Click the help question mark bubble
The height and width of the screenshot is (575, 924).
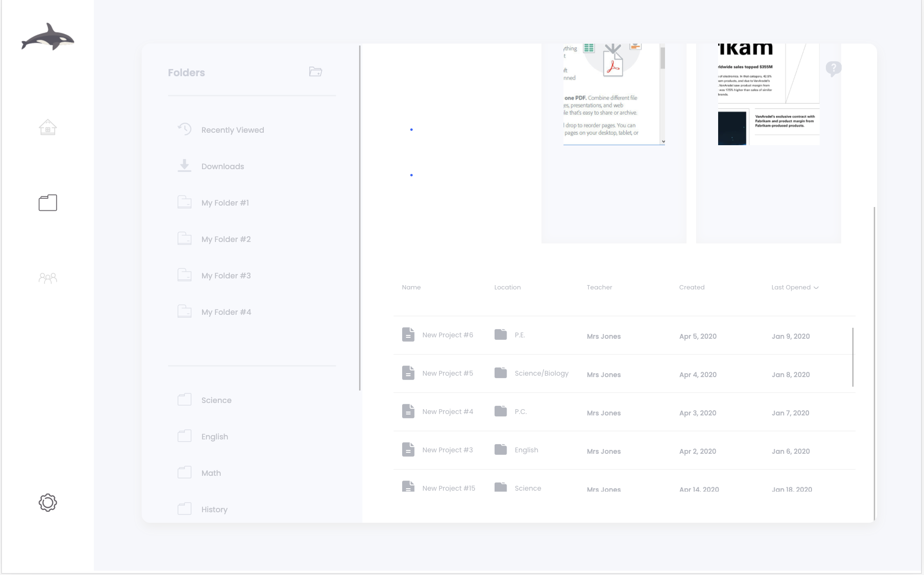pyautogui.click(x=833, y=69)
